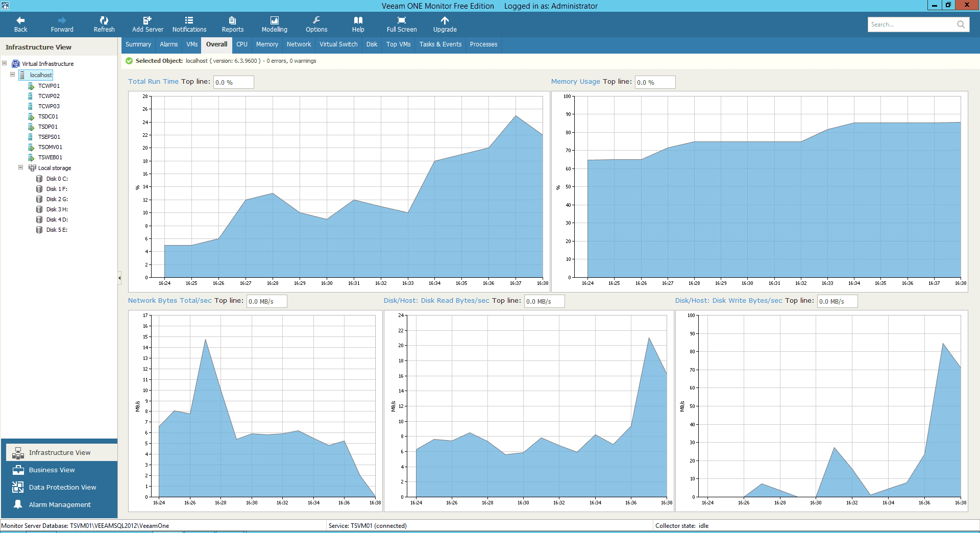
Task: Switch to Full Screen mode
Action: [402, 25]
